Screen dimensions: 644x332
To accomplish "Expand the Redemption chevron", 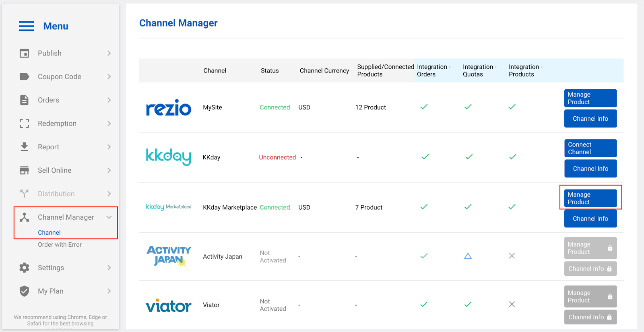I will pyautogui.click(x=109, y=124).
